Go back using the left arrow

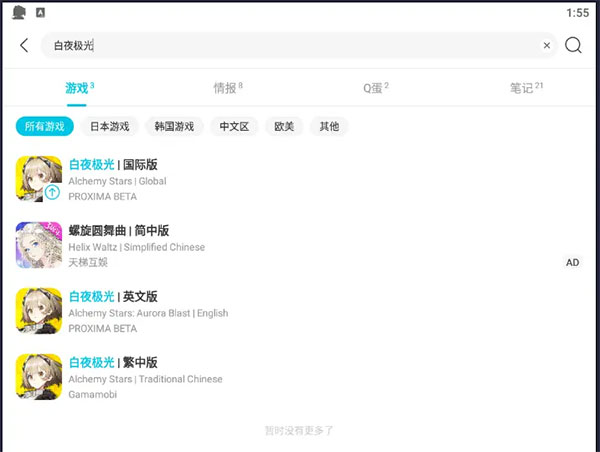(24, 45)
